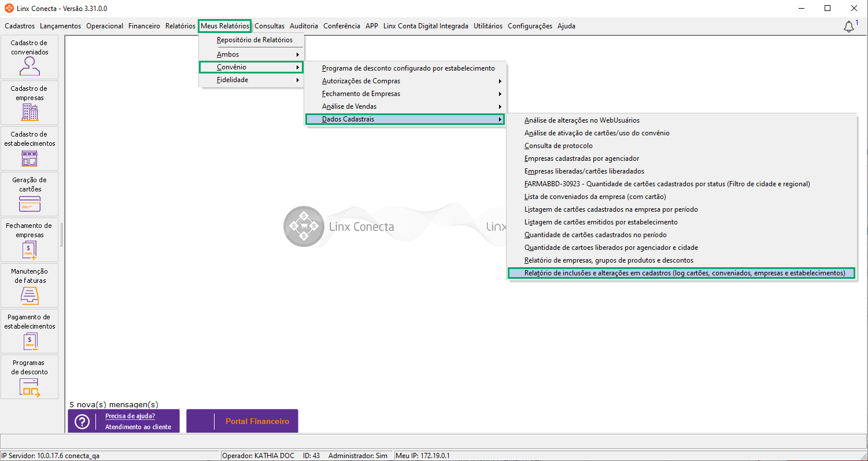This screenshot has width=868, height=461.
Task: Select Listagem de cartões emitidos por estabelecimento
Action: (682, 222)
